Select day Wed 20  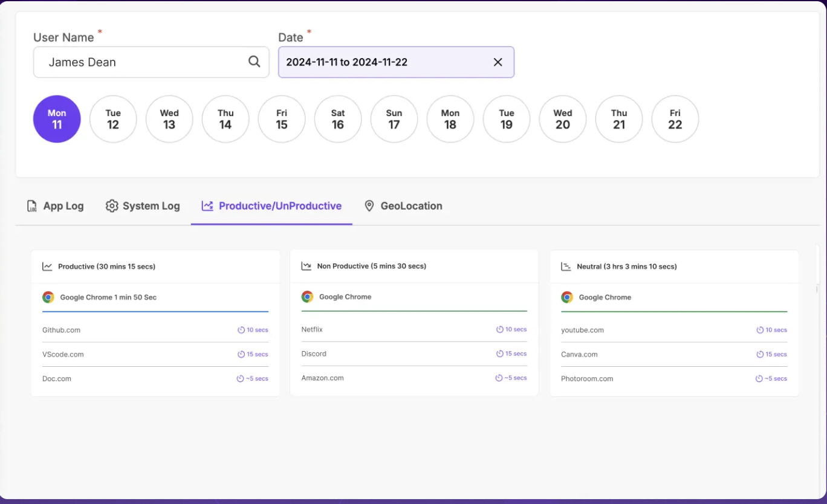(x=563, y=119)
